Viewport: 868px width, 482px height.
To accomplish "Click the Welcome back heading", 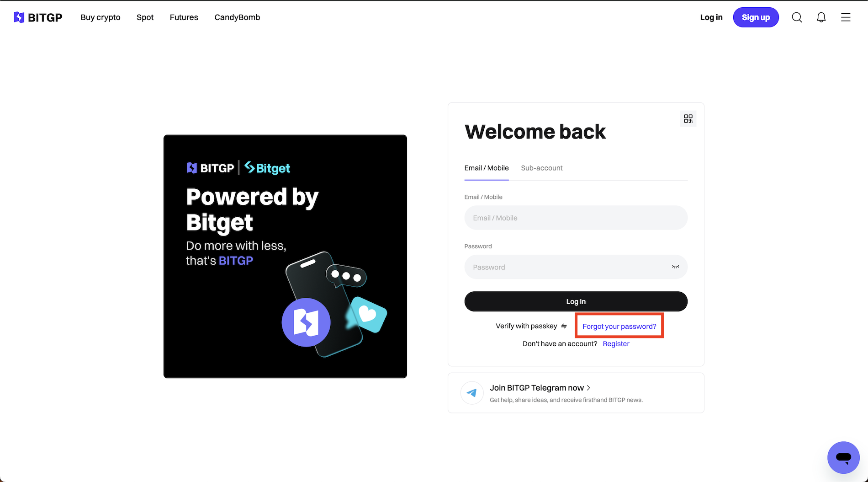I will (x=535, y=132).
